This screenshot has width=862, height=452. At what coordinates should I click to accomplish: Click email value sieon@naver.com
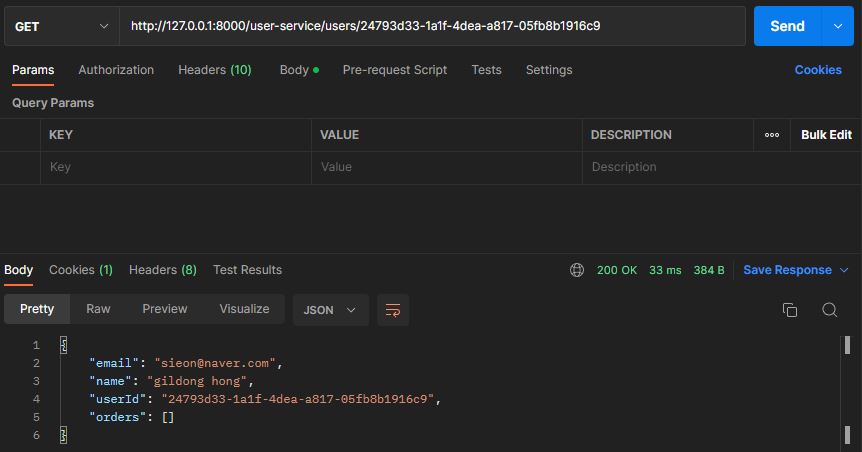pyautogui.click(x=215, y=363)
